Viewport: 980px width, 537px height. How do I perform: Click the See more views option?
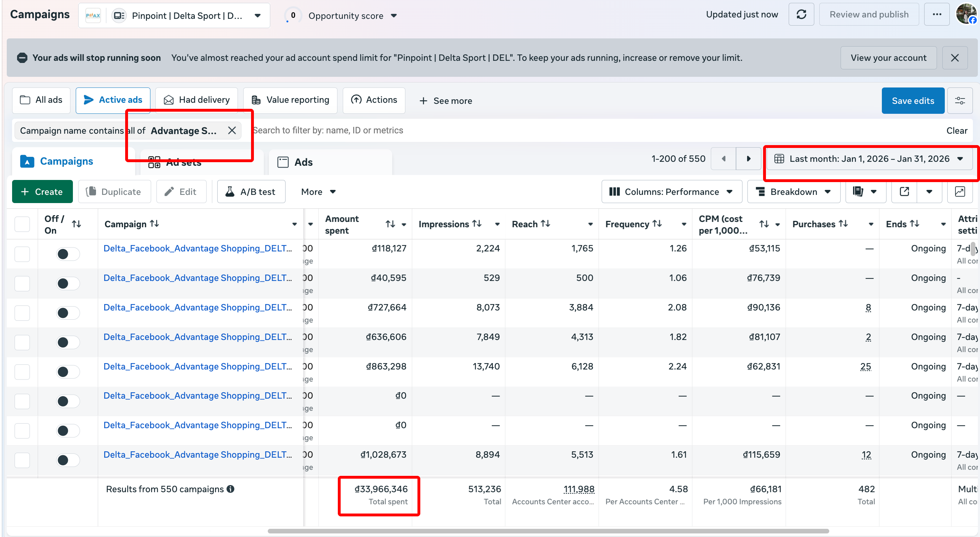446,101
